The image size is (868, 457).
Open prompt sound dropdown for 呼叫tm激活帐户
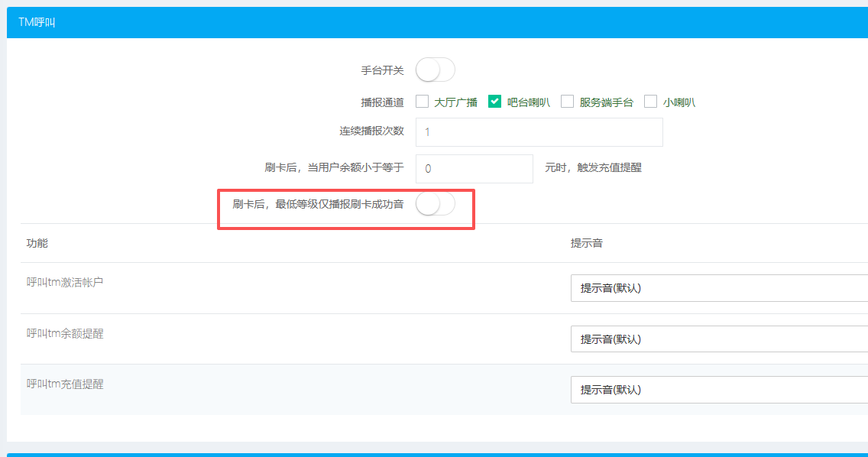(719, 288)
